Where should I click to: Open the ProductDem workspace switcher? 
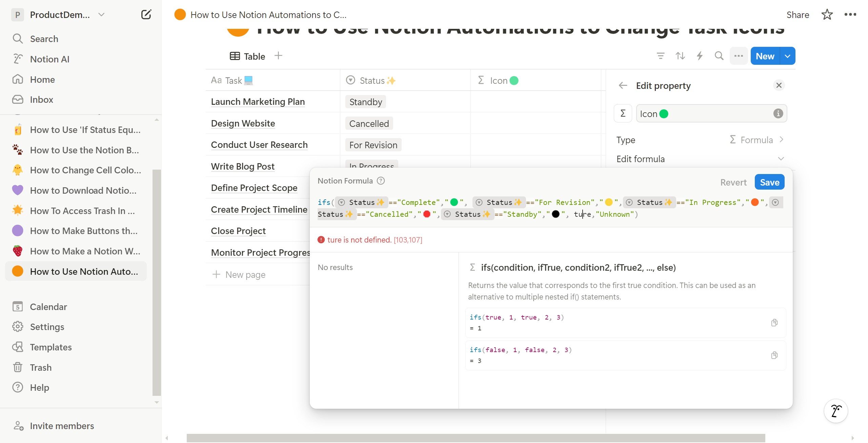[58, 15]
